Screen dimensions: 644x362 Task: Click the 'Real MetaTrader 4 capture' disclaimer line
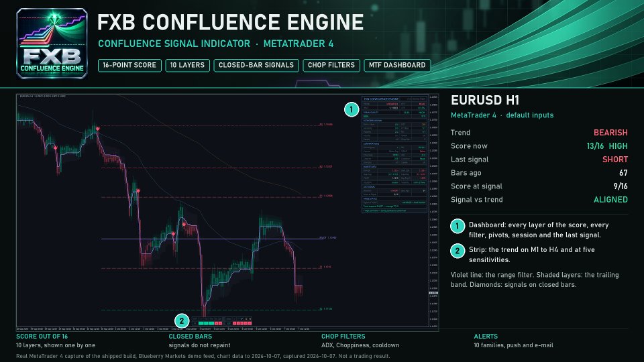203,356
